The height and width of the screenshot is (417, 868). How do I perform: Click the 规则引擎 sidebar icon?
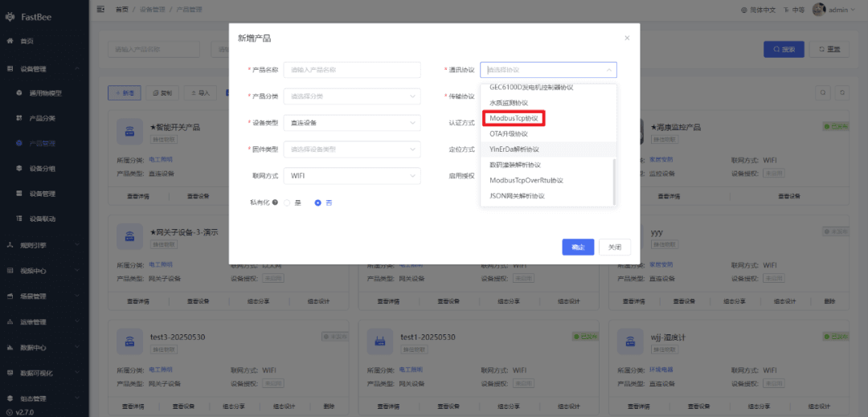[x=10, y=245]
